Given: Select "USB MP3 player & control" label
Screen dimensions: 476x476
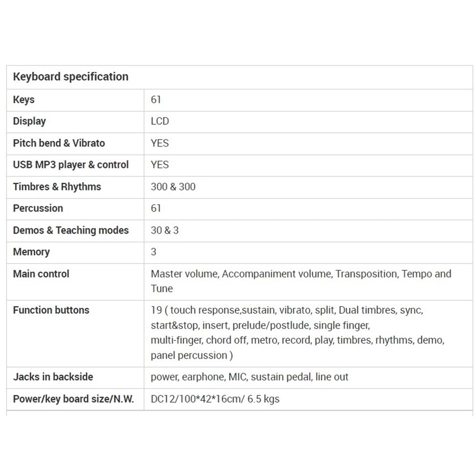Looking at the screenshot, I should [x=71, y=165].
